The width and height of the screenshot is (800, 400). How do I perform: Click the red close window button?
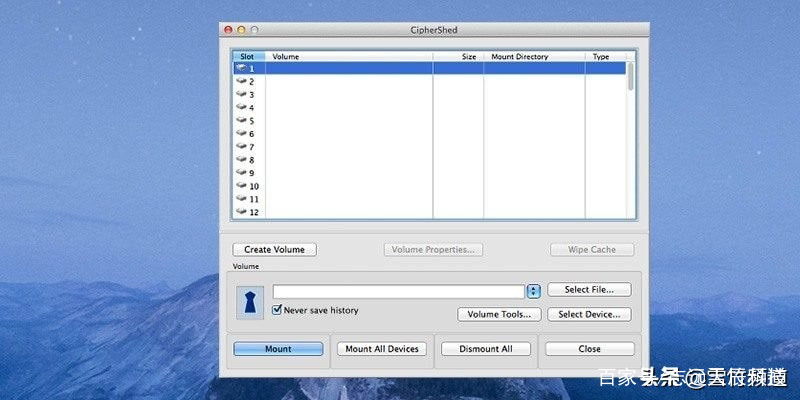click(x=229, y=30)
